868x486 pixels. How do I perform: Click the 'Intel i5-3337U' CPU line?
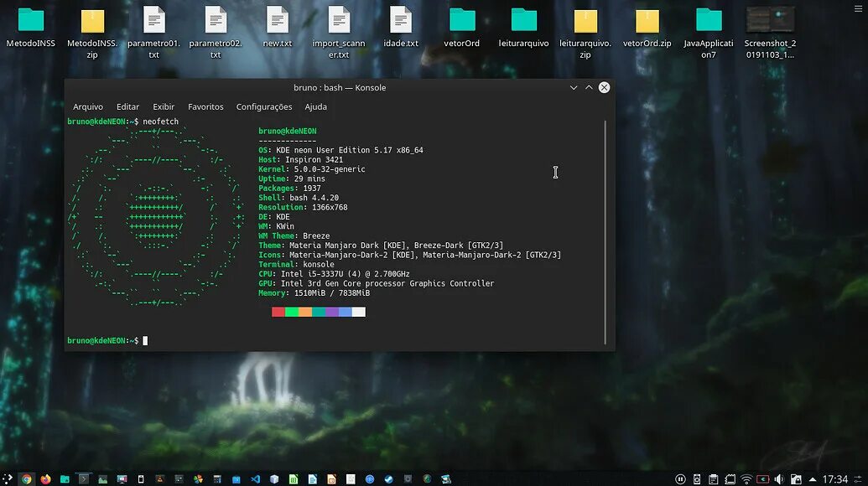tap(334, 274)
